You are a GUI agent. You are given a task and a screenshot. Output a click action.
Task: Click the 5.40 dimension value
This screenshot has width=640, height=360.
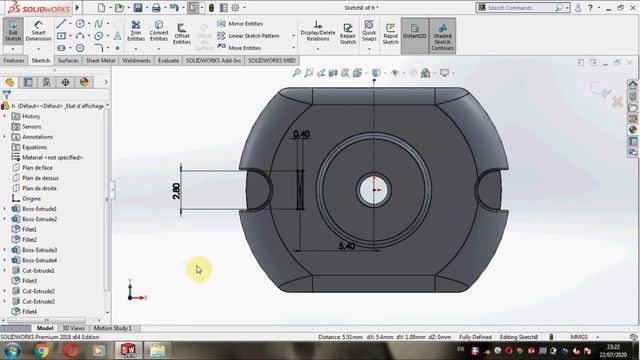pyautogui.click(x=347, y=246)
